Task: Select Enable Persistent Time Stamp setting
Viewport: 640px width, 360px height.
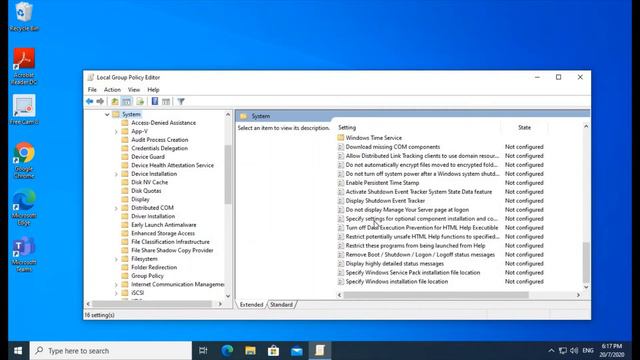Action: tap(382, 183)
